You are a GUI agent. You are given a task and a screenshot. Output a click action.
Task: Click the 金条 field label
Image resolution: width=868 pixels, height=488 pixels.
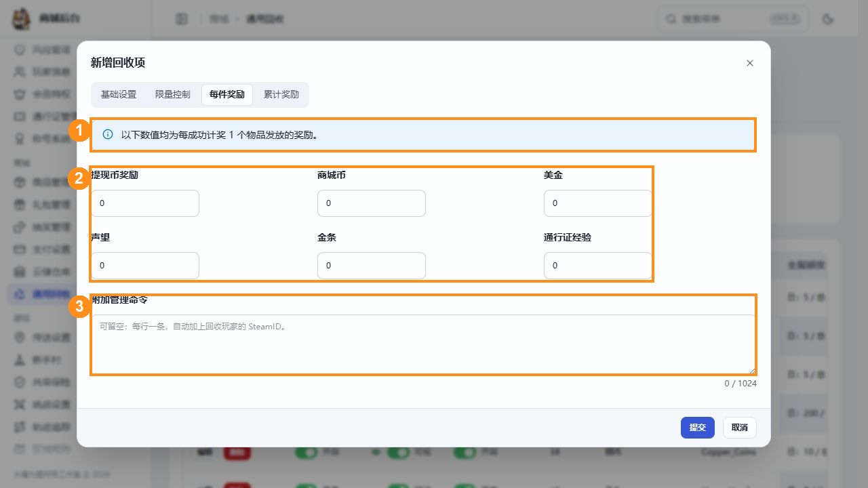[x=327, y=238]
